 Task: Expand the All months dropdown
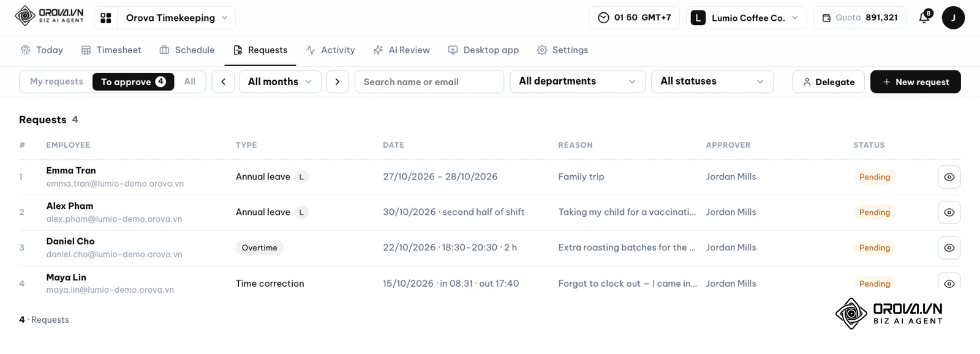point(280,82)
